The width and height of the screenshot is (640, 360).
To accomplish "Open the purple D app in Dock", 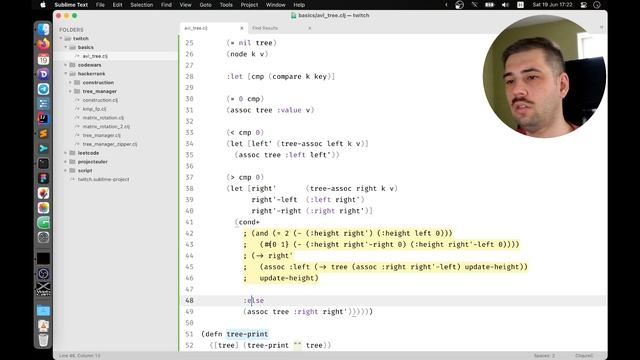I will pyautogui.click(x=43, y=74).
